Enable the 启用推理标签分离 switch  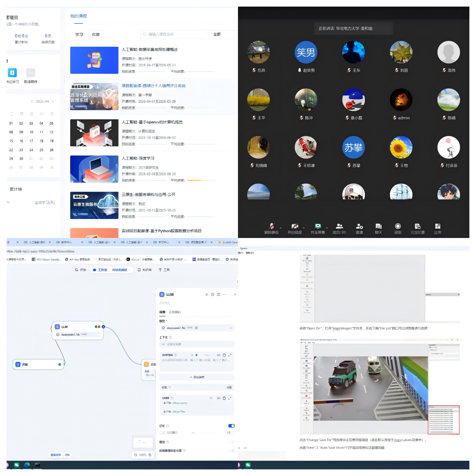point(231,451)
